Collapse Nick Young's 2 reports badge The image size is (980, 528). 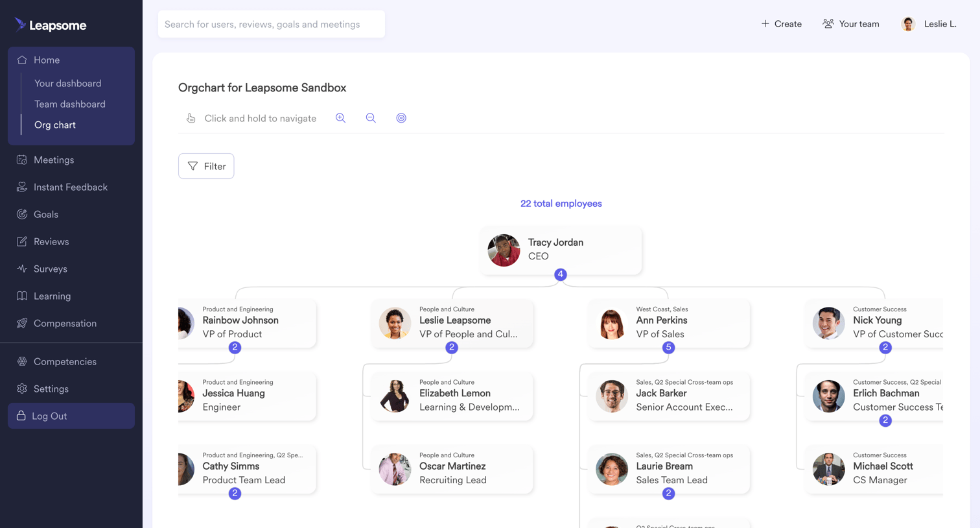[x=885, y=348]
